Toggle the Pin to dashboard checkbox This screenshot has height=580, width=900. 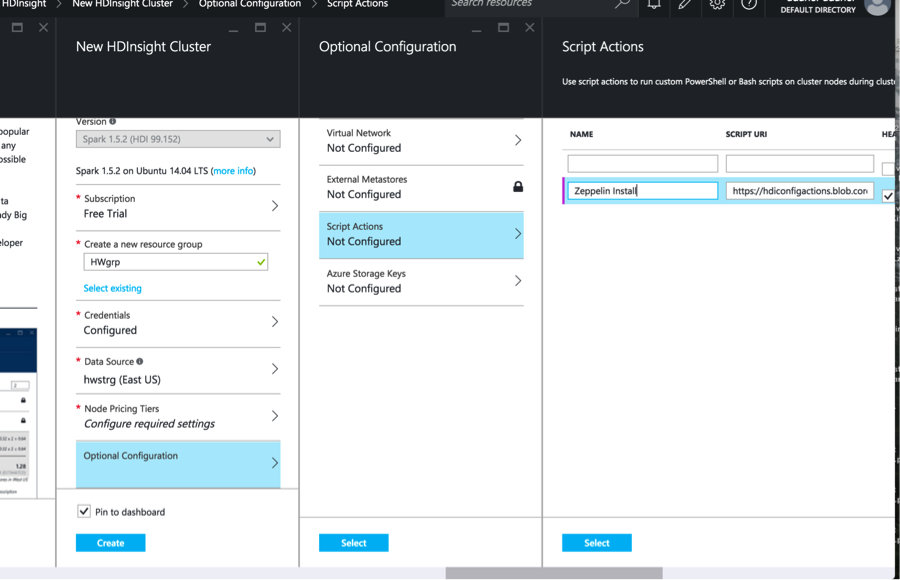tap(84, 512)
